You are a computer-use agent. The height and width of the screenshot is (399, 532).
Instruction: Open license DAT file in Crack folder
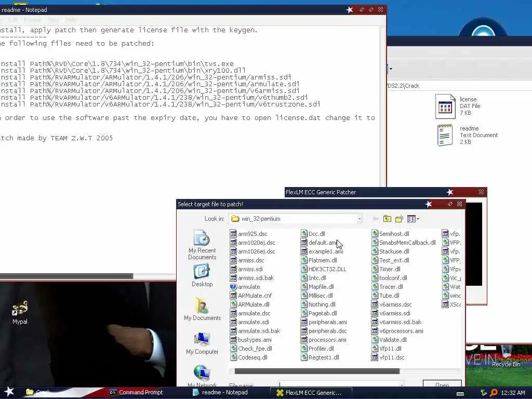click(x=458, y=107)
